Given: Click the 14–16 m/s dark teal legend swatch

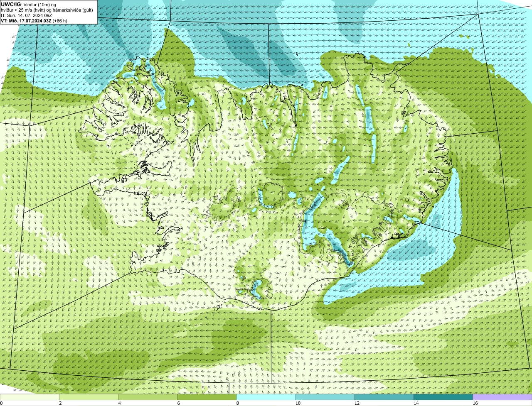Looking at the screenshot, I should [443, 397].
